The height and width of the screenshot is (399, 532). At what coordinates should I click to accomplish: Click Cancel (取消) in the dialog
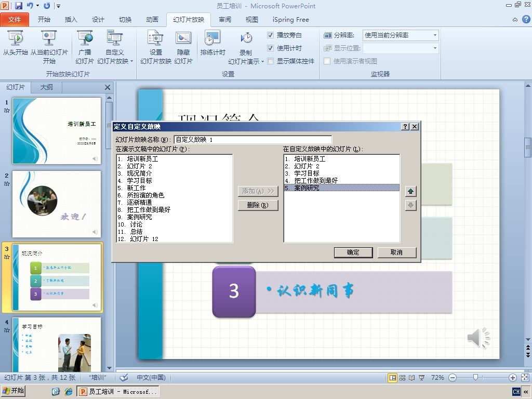(396, 252)
